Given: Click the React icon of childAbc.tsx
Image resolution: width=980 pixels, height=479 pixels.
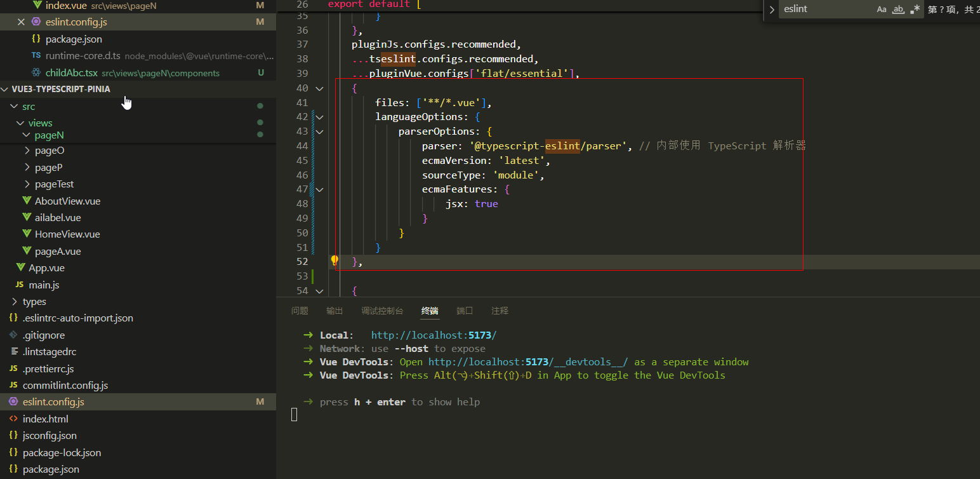Looking at the screenshot, I should pos(36,72).
